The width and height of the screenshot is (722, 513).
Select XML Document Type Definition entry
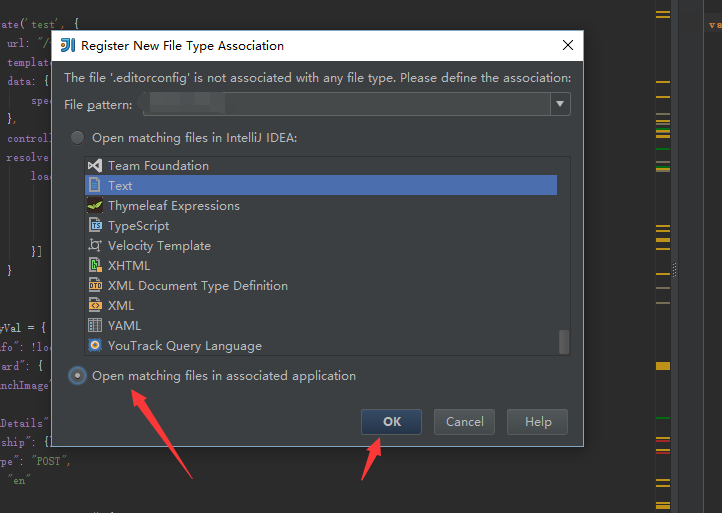click(321, 286)
